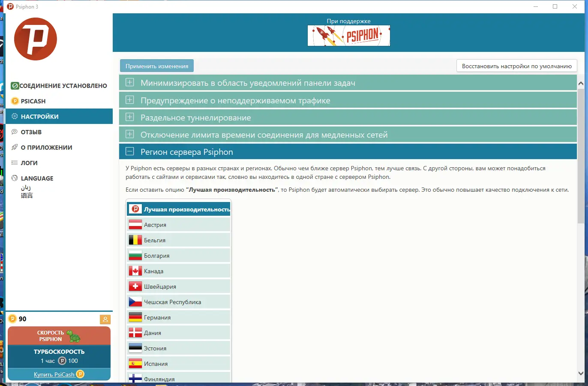Image resolution: width=588 pixels, height=386 pixels.
Task: Open the 'Соединение установлено' connection page
Action: click(59, 86)
